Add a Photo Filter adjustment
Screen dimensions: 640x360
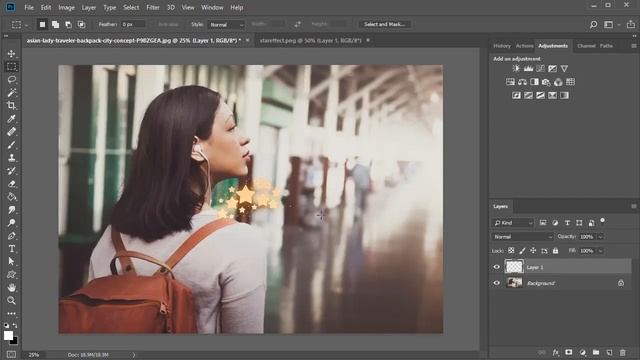click(x=546, y=82)
